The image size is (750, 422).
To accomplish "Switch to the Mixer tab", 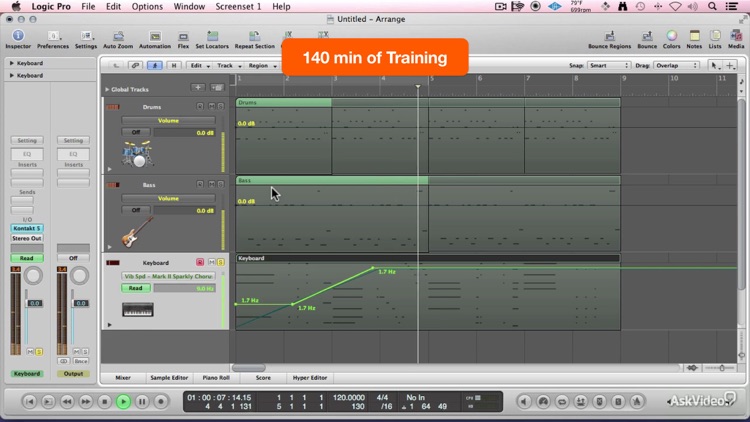I will [x=123, y=378].
